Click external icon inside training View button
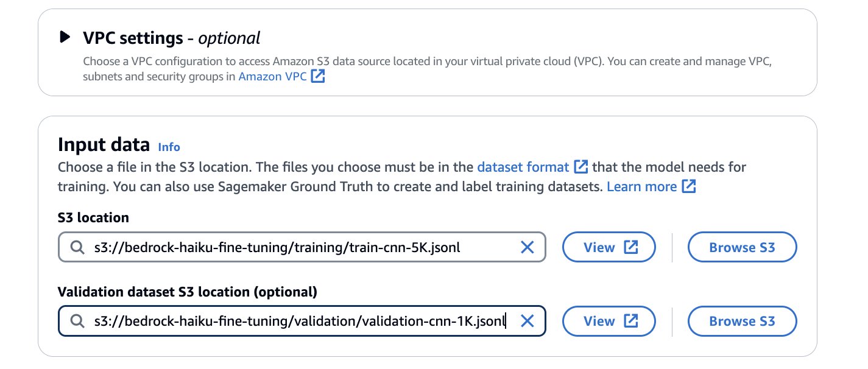This screenshot has width=868, height=369. 630,247
